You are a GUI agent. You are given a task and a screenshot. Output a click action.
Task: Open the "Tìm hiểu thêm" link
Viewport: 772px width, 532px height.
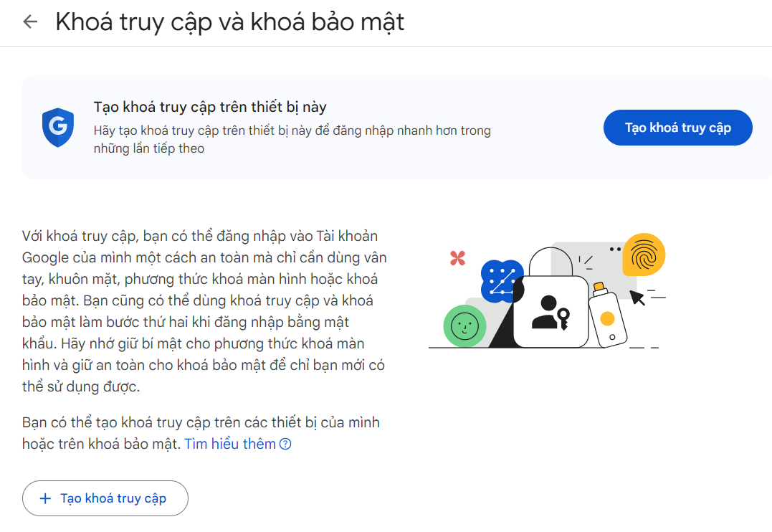point(230,445)
